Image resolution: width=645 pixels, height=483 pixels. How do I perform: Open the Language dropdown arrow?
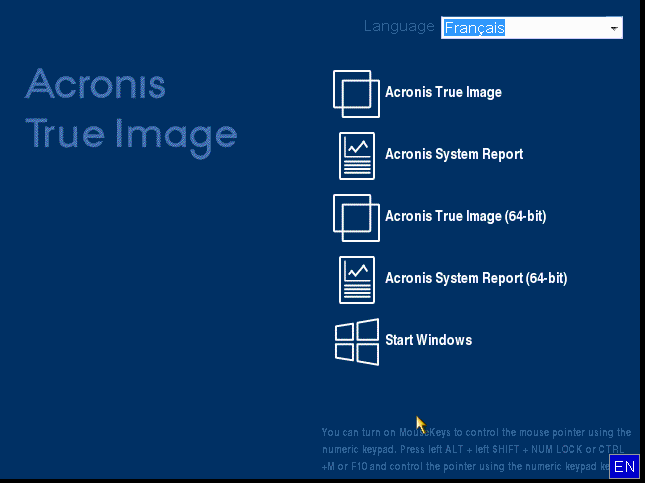614,28
